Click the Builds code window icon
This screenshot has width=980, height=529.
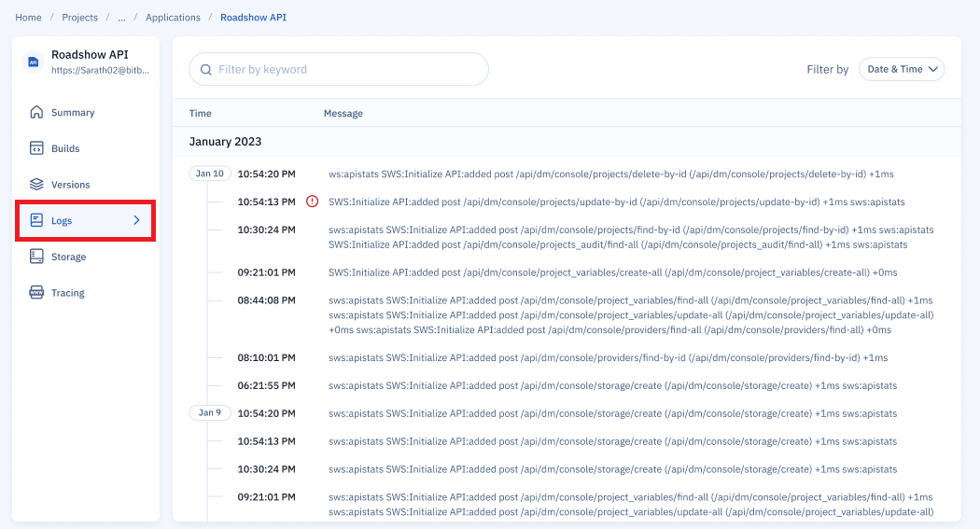37,148
